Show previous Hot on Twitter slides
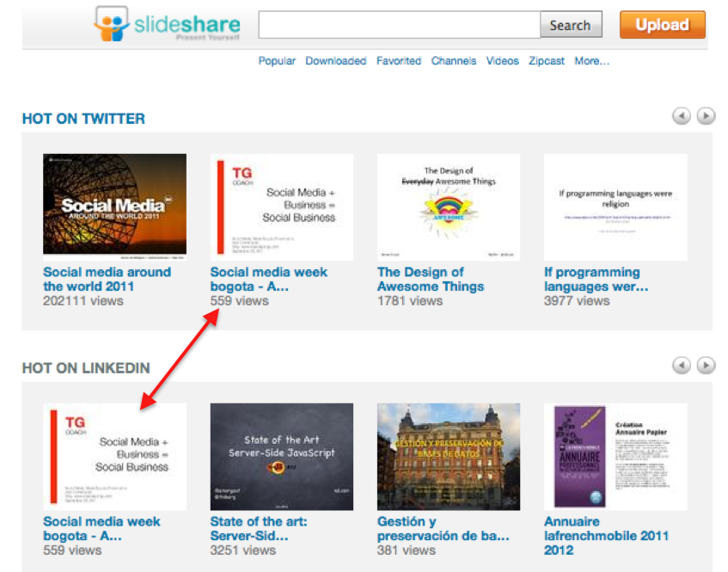 682,117
